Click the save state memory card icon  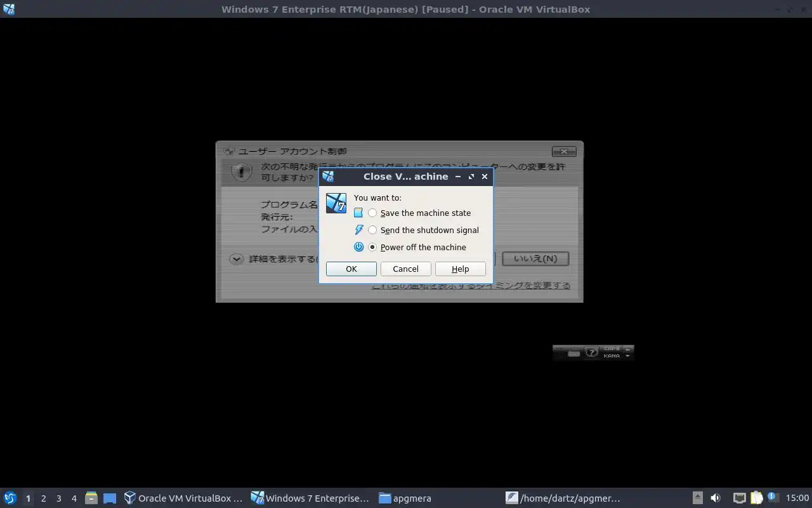pos(358,213)
